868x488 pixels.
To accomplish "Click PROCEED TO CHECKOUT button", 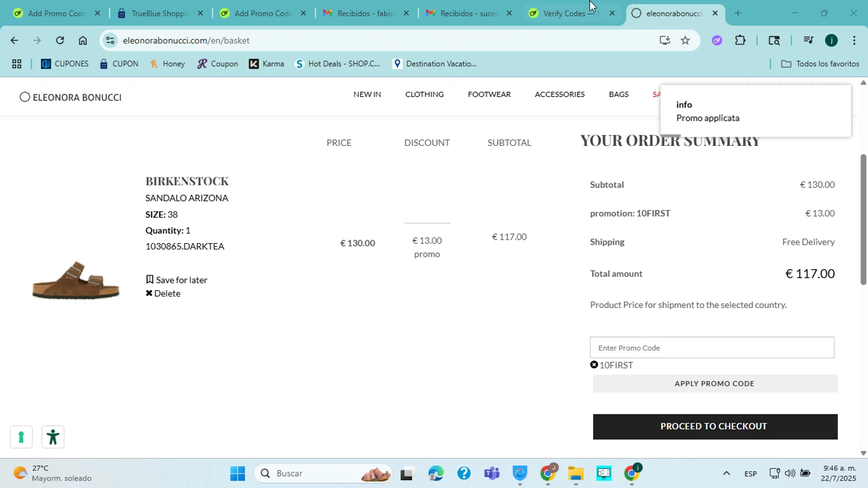I will click(715, 427).
